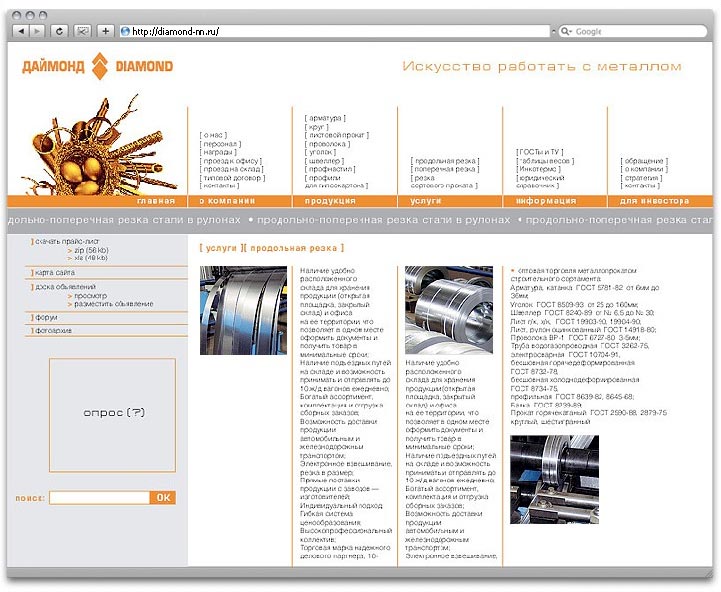Open the для инвестора navigation tab
Viewport: 721px width, 592px height.
pos(654,201)
